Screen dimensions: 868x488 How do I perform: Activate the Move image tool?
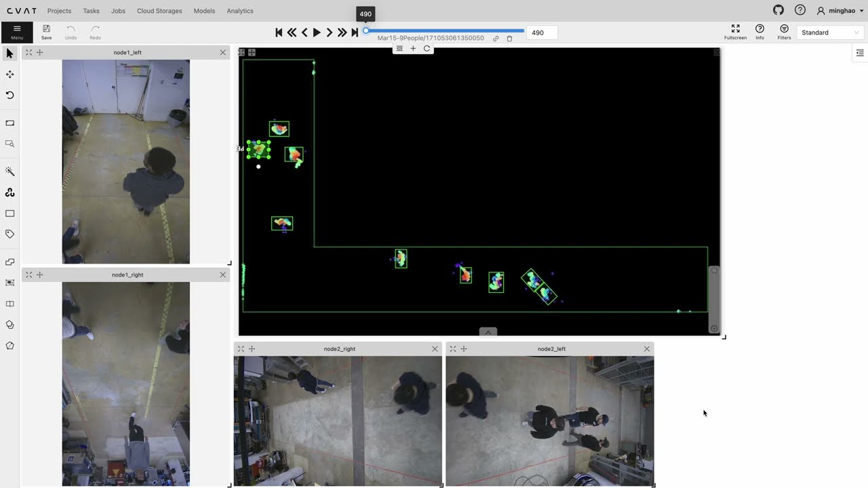point(9,75)
